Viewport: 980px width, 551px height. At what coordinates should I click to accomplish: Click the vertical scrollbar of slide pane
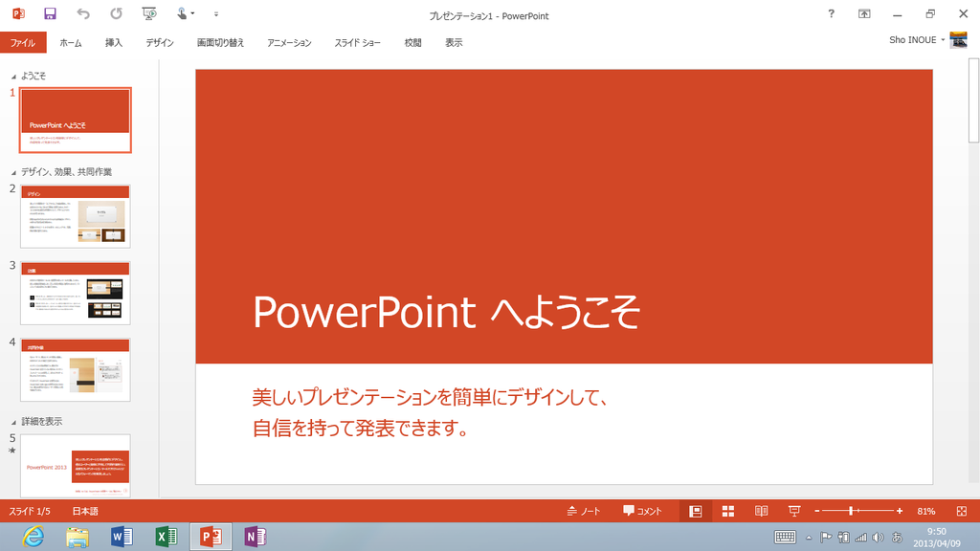(973, 101)
